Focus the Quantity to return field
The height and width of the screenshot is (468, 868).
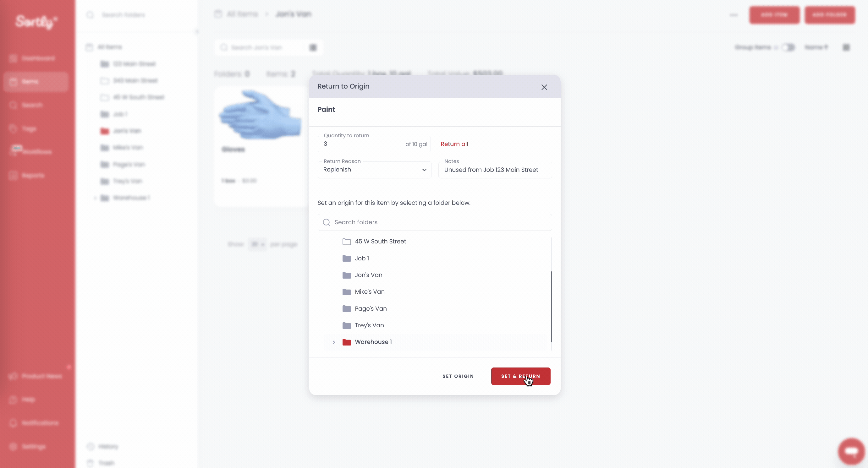[360, 144]
